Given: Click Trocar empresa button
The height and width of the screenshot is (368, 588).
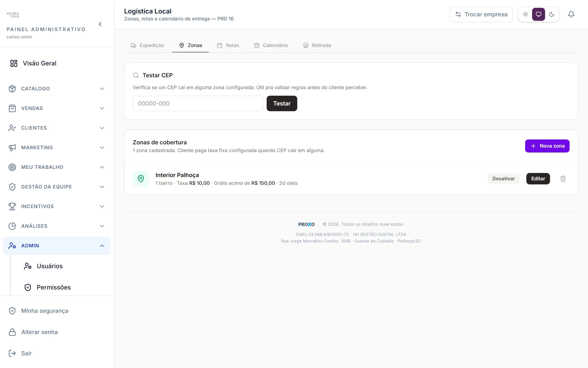Looking at the screenshot, I should click(481, 14).
